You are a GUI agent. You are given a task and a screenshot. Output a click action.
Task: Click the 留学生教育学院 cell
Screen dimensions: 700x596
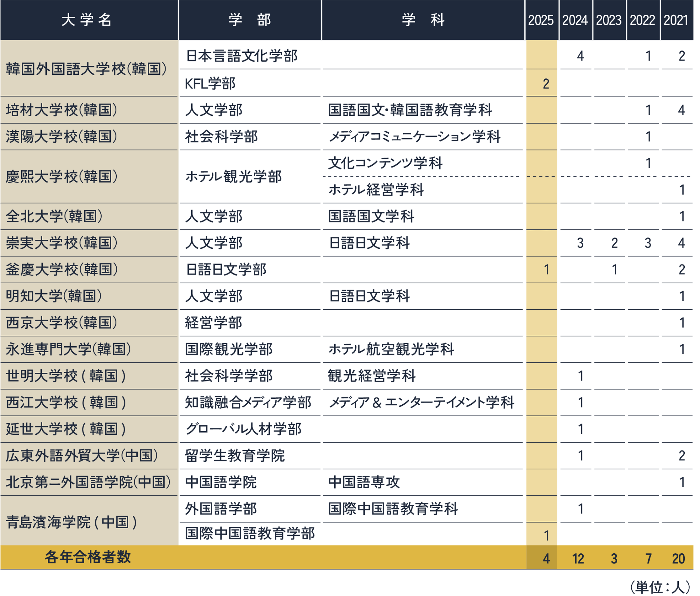coord(235,456)
